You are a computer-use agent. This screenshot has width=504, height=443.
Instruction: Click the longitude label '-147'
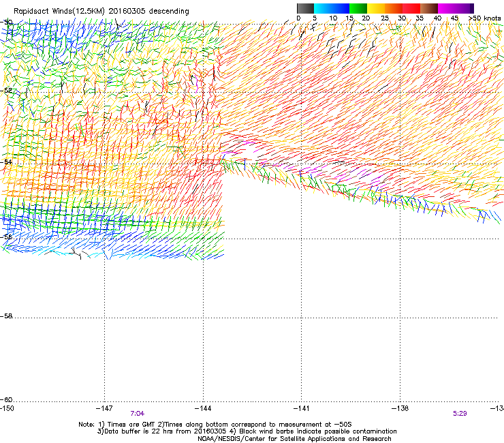(x=104, y=408)
